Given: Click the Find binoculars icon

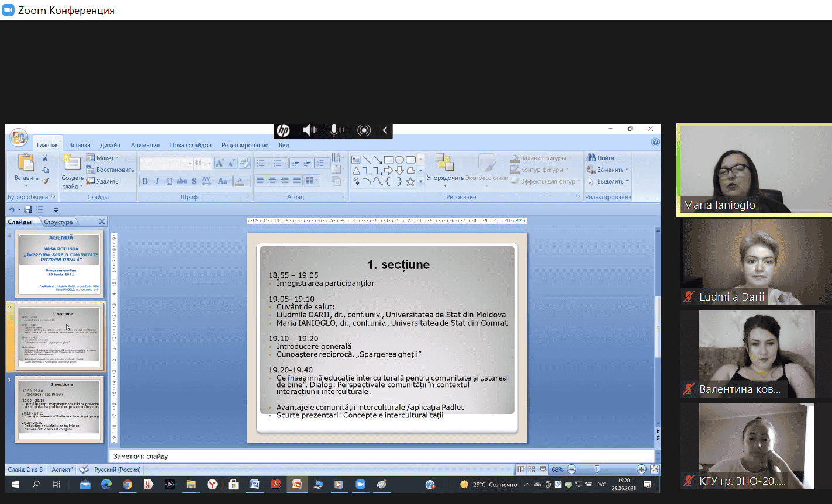Looking at the screenshot, I should pyautogui.click(x=592, y=158).
